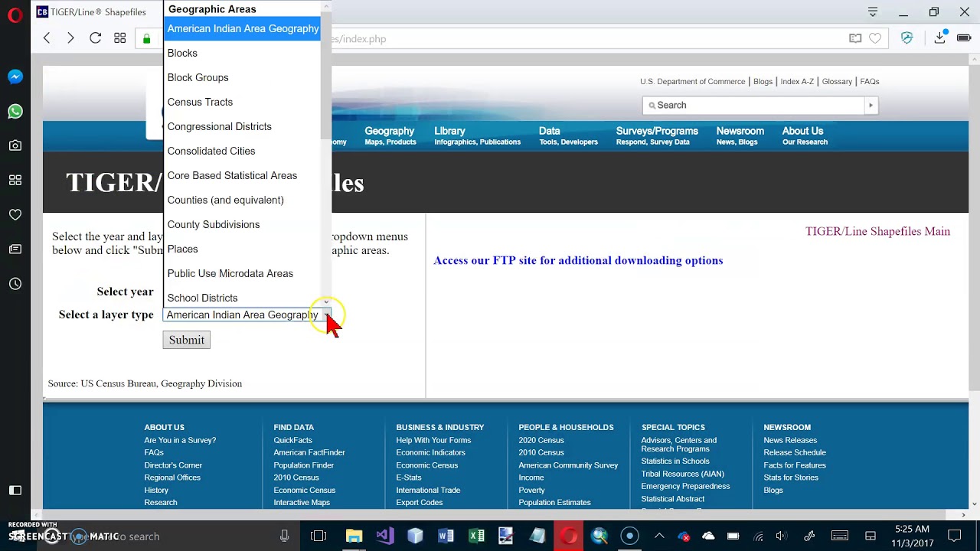The height and width of the screenshot is (551, 980).
Task: Choose Places from the layer list
Action: [x=242, y=249]
